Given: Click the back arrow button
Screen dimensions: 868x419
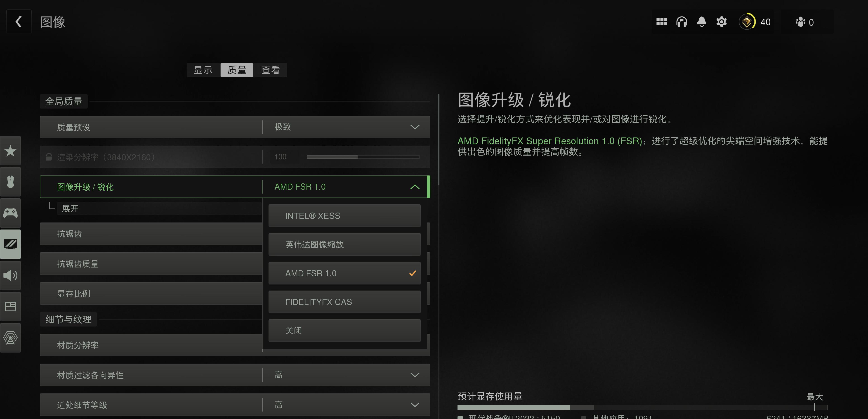Looking at the screenshot, I should (19, 22).
